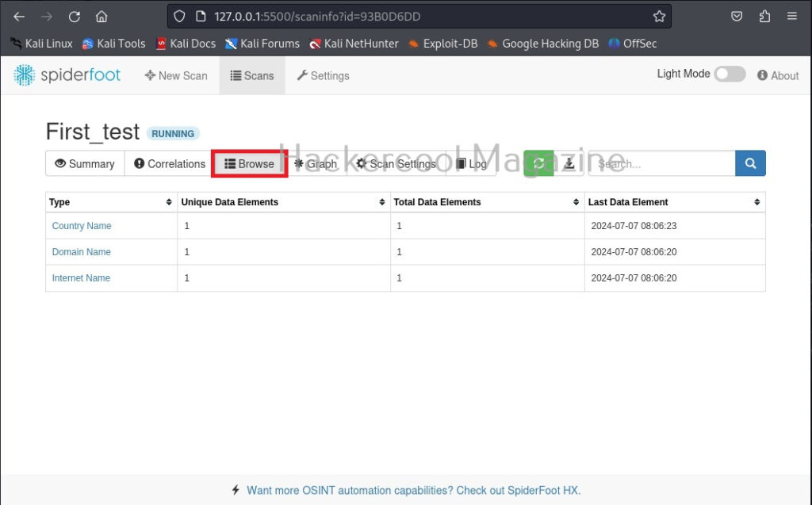Open the Google Hacking DB bookmark
The height and width of the screenshot is (505, 812).
click(542, 44)
